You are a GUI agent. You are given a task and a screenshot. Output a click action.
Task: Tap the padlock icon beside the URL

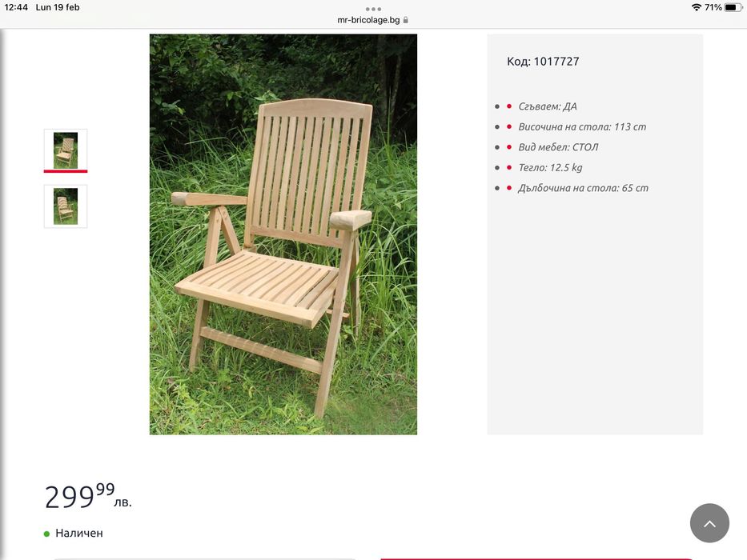(406, 20)
